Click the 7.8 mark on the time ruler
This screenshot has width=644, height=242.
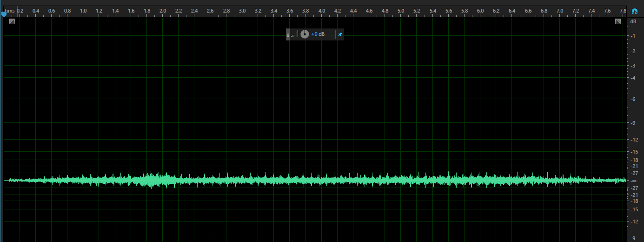pos(623,10)
